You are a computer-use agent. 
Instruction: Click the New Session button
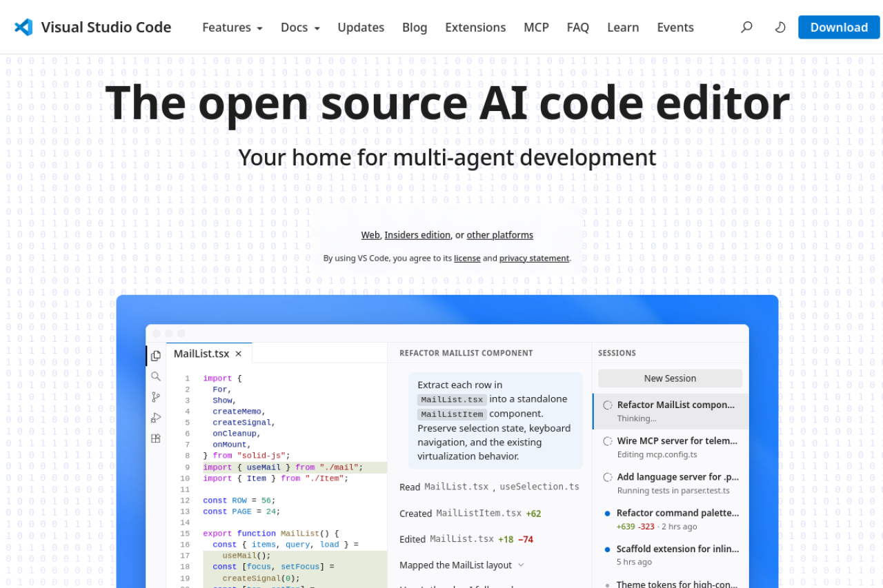[670, 378]
